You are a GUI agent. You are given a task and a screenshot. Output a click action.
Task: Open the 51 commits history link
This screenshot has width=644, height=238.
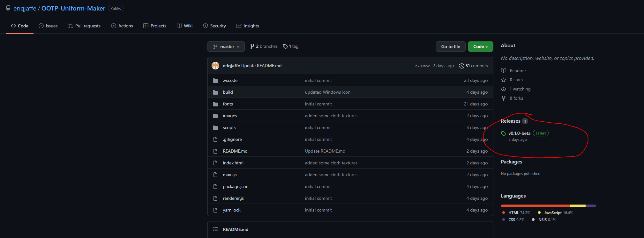473,66
